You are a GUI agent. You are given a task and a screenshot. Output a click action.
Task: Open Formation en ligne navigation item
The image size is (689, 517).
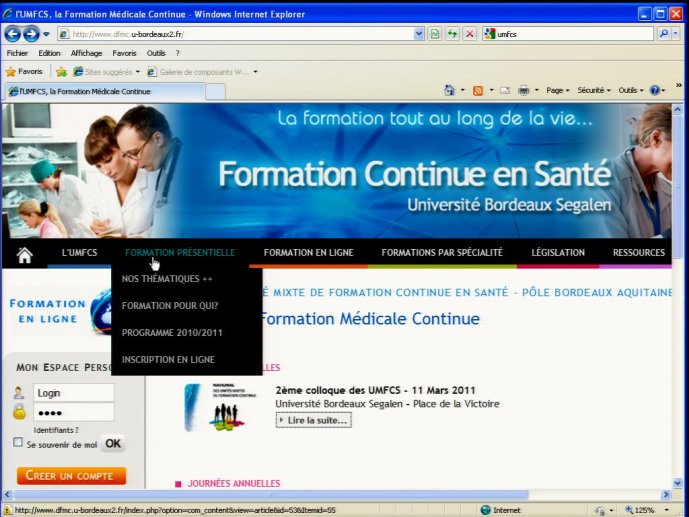pyautogui.click(x=308, y=253)
